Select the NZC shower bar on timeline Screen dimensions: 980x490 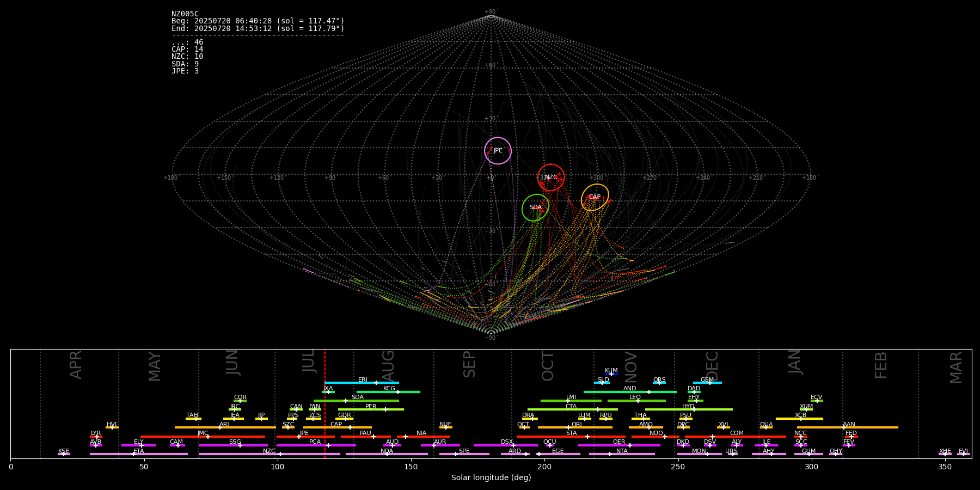tap(269, 454)
